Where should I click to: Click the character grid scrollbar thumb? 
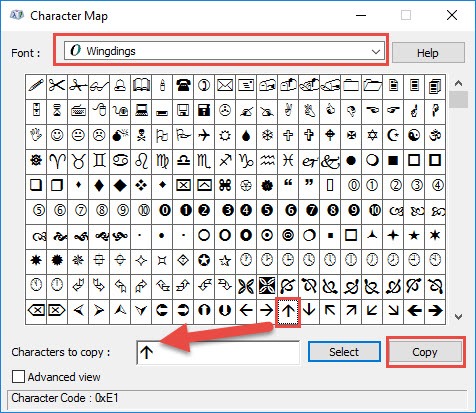[459, 100]
